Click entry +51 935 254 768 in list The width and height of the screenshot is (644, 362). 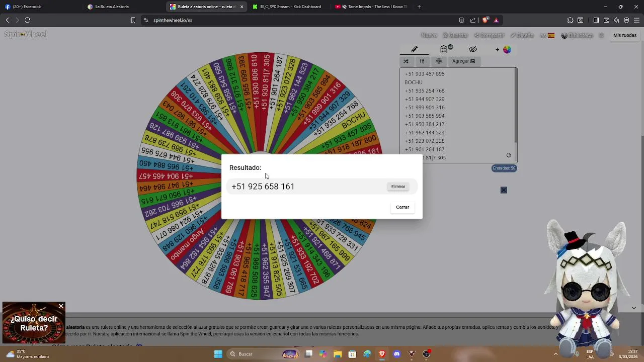point(425,91)
